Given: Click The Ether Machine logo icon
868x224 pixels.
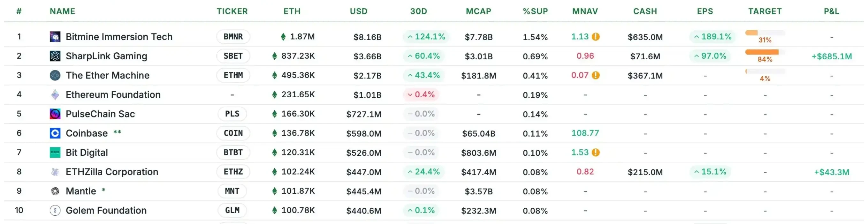Looking at the screenshot, I should pyautogui.click(x=55, y=75).
